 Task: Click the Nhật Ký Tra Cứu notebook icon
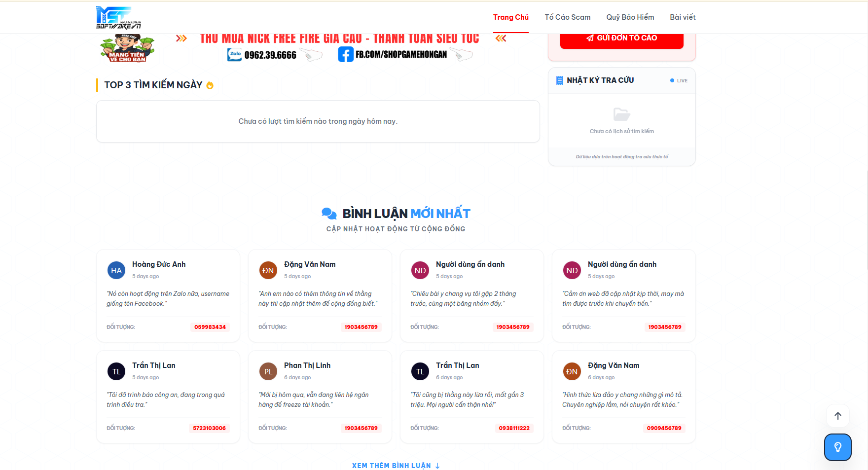pos(559,80)
